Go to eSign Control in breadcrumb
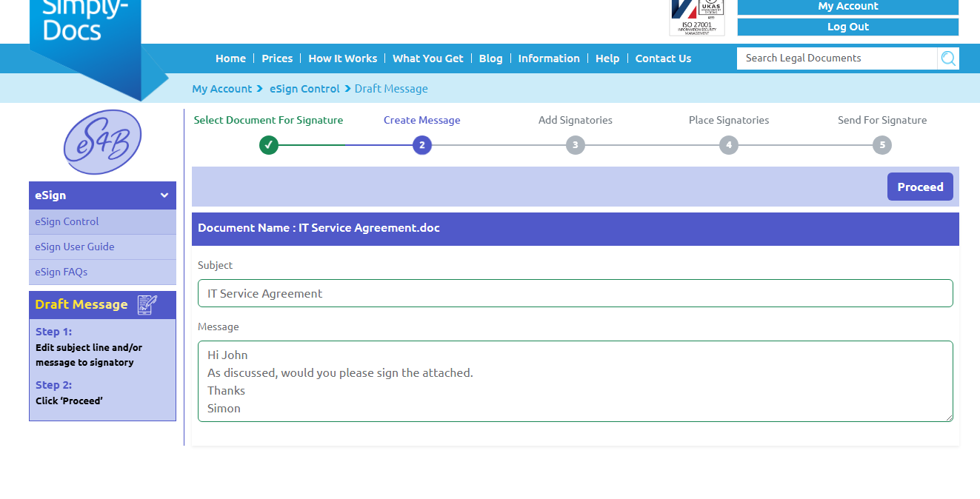 coord(304,89)
